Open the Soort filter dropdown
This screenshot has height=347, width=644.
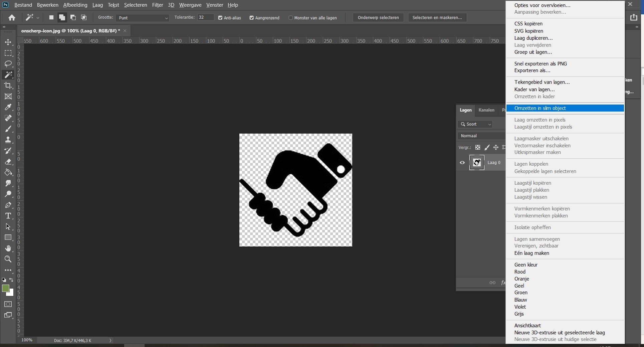point(475,124)
